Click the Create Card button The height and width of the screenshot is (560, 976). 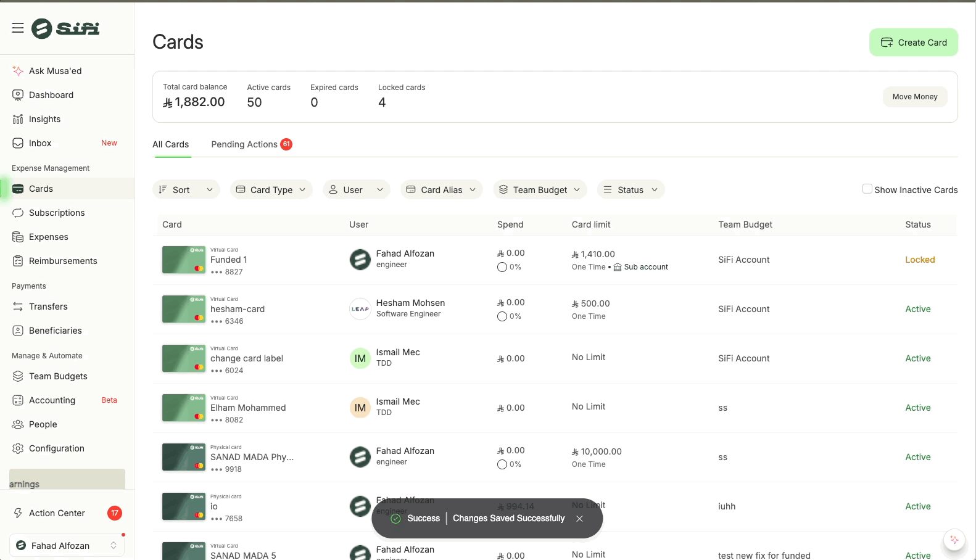coord(913,43)
